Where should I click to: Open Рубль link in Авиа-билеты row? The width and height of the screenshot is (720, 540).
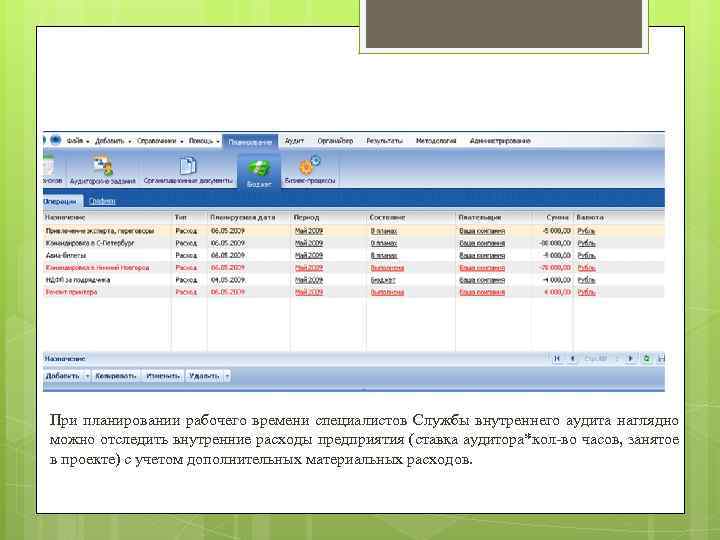586,255
